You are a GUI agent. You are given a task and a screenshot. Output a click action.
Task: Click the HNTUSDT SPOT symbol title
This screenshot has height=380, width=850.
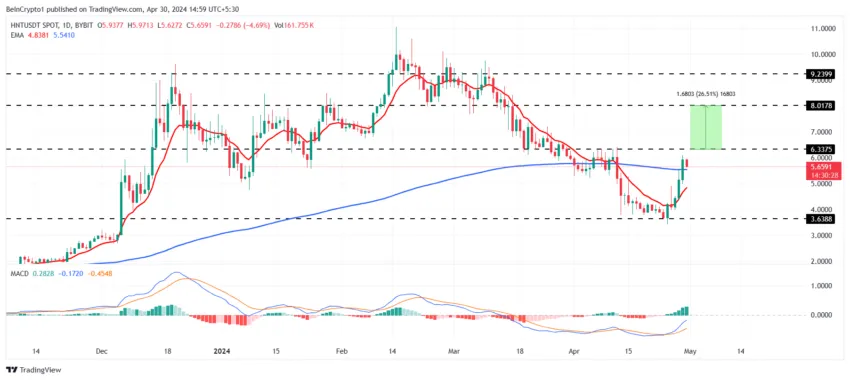tap(32, 24)
